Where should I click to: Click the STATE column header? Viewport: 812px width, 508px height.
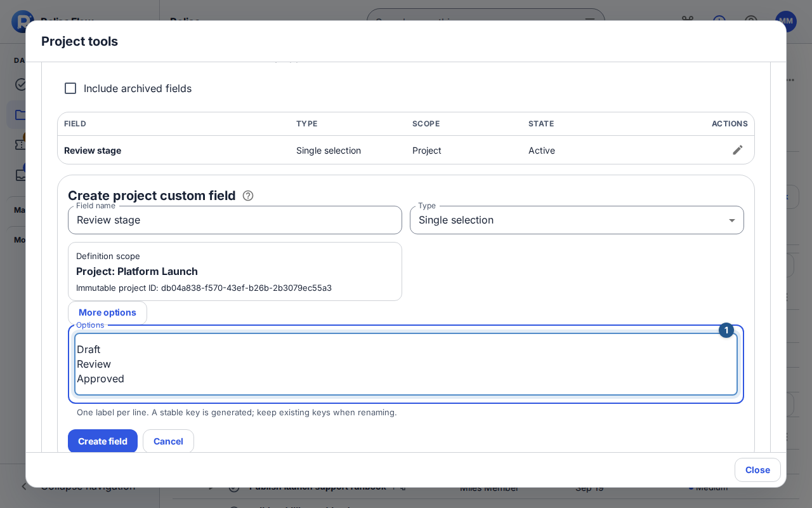coord(541,124)
